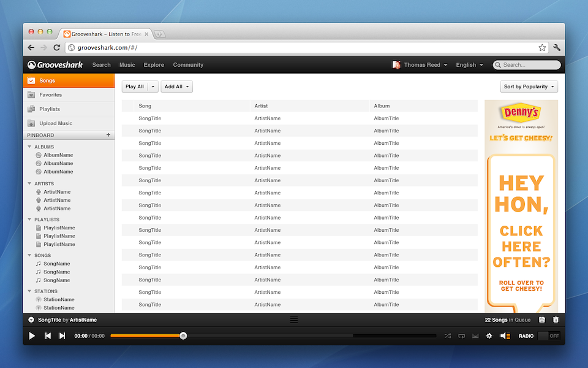Click the volume speaker icon
588x368 pixels.
pyautogui.click(x=505, y=336)
